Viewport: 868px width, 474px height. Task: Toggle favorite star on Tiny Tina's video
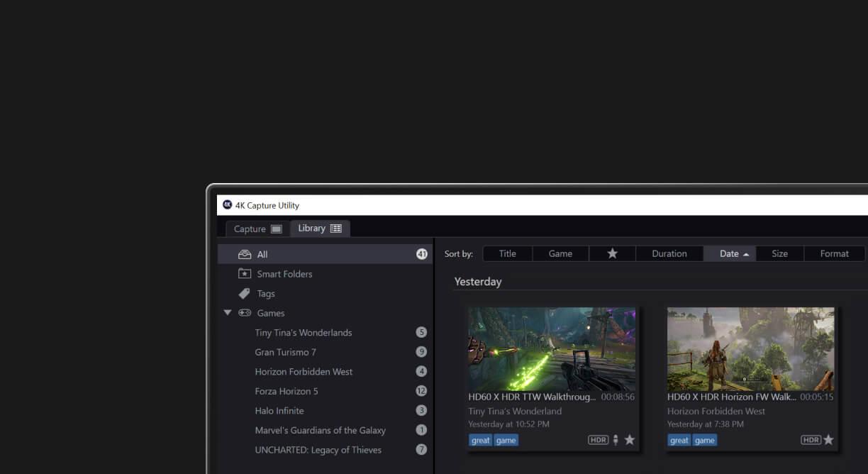pyautogui.click(x=630, y=440)
